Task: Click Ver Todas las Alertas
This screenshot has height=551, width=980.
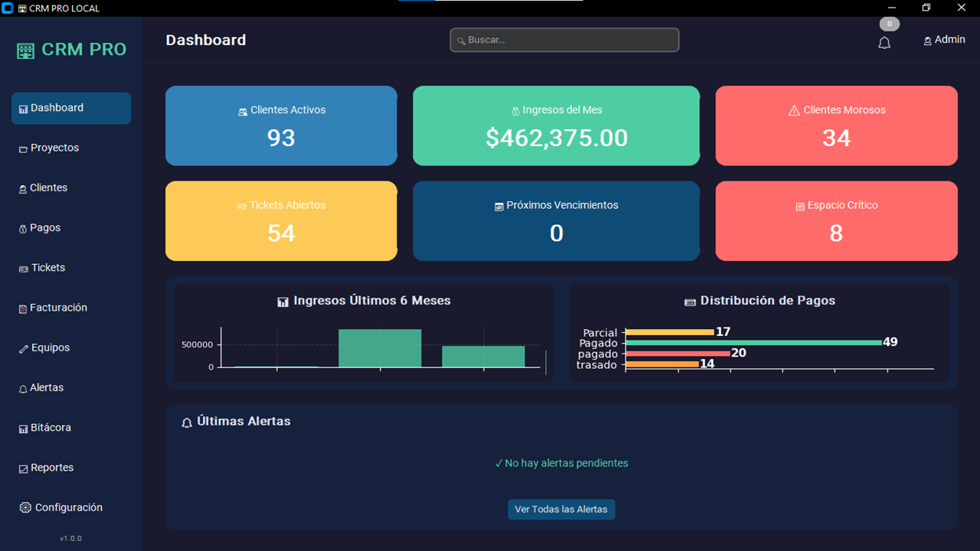Action: 561,509
